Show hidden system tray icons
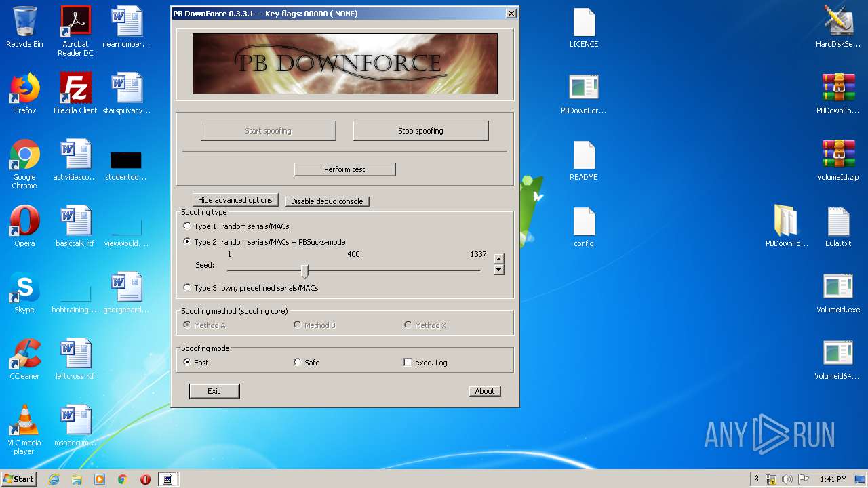The width and height of the screenshot is (868, 488). pos(756,479)
